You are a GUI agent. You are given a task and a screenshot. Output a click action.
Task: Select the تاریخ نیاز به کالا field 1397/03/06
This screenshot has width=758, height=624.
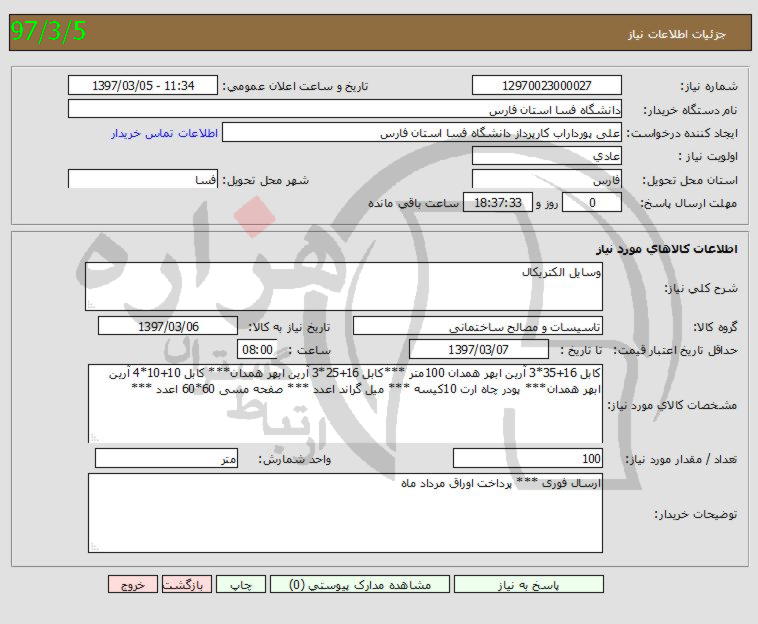168,327
